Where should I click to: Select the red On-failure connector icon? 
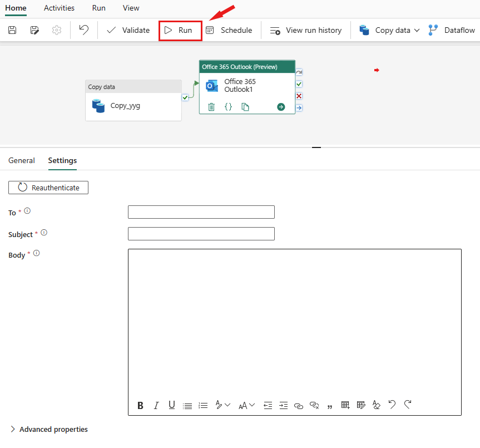click(299, 96)
